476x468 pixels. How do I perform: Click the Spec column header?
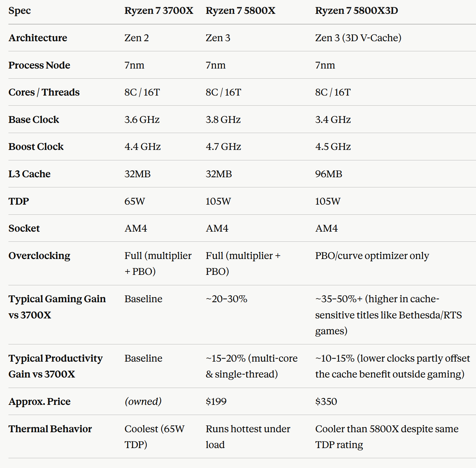[20, 11]
